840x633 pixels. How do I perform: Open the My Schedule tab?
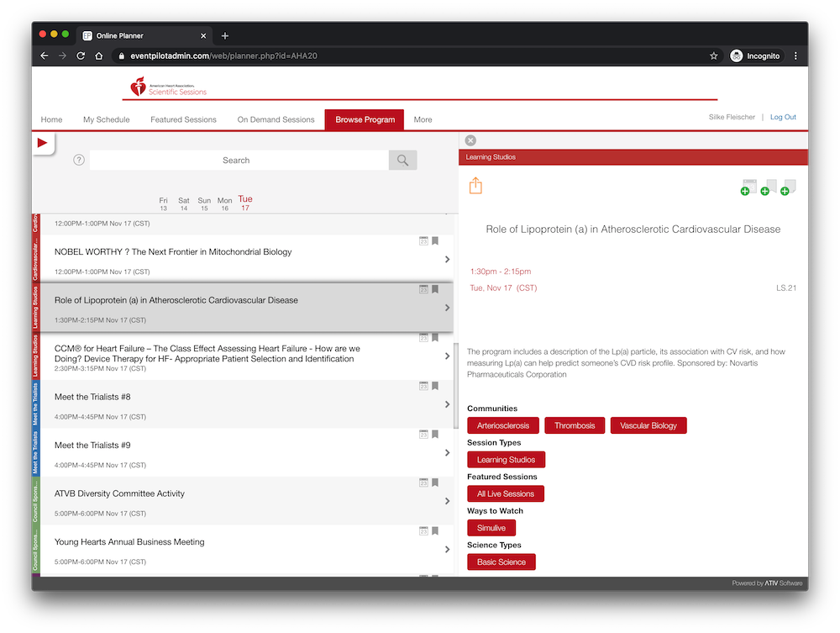pos(106,119)
